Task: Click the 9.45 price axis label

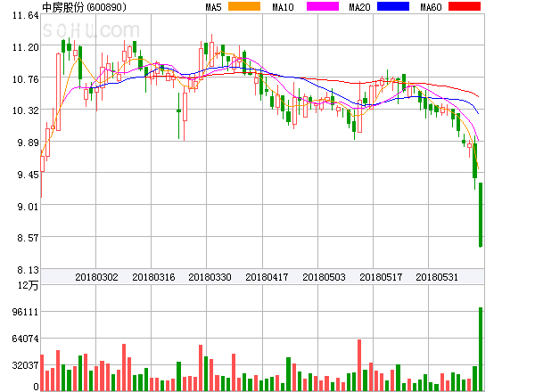Action: pos(29,175)
